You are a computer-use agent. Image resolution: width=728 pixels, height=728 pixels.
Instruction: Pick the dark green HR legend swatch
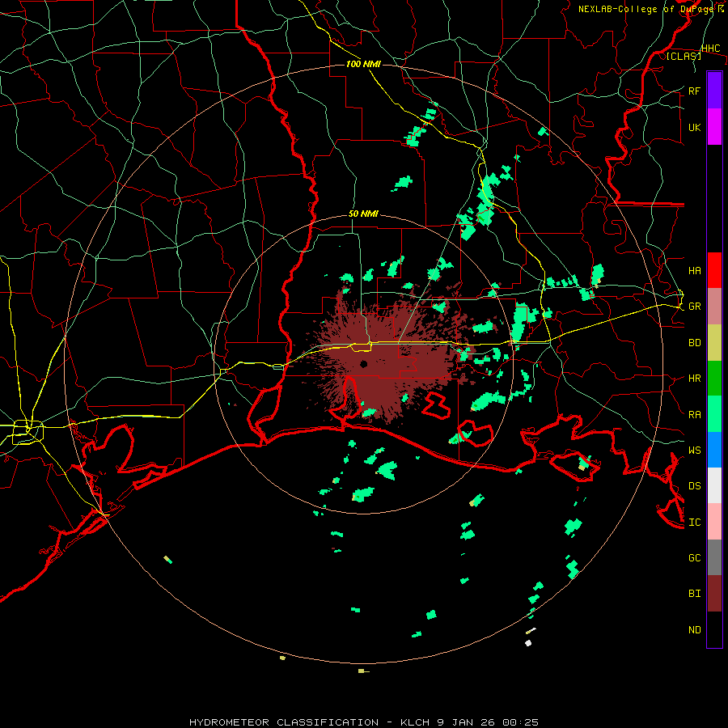[714, 378]
